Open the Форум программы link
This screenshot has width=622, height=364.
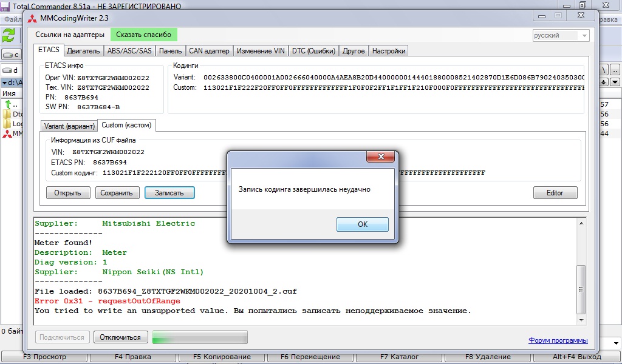coord(558,340)
